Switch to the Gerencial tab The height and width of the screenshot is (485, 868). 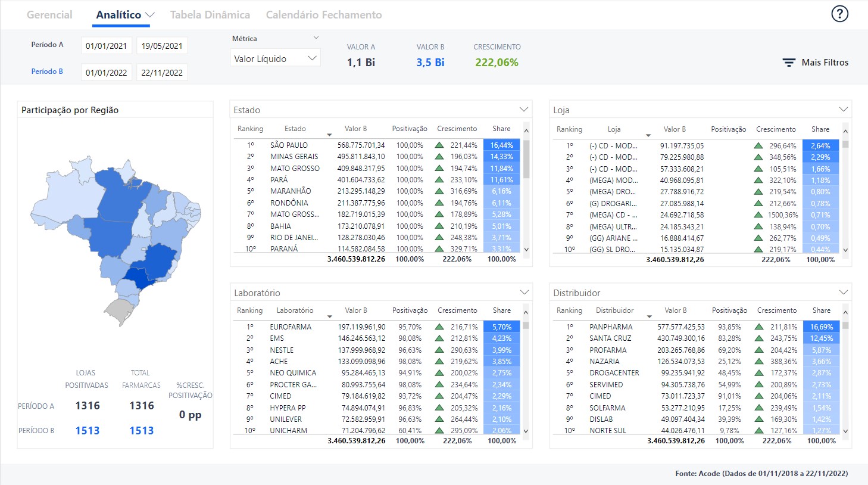click(49, 15)
